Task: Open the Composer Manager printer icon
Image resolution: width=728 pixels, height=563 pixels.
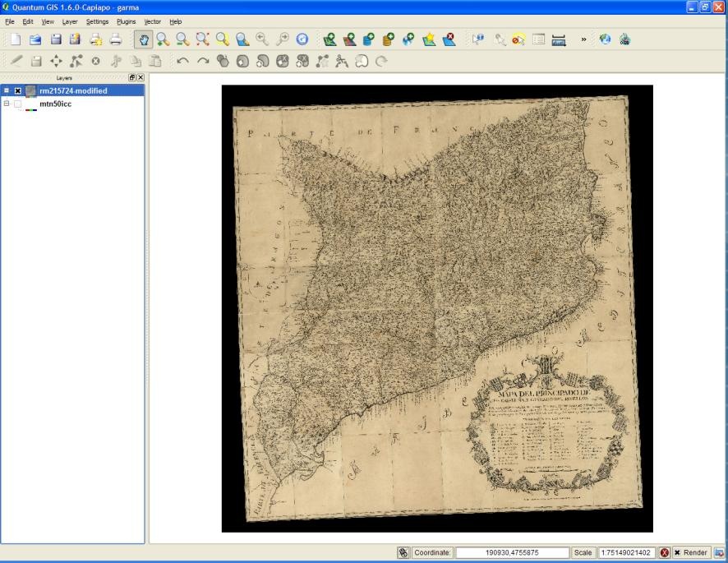Action: [x=115, y=39]
